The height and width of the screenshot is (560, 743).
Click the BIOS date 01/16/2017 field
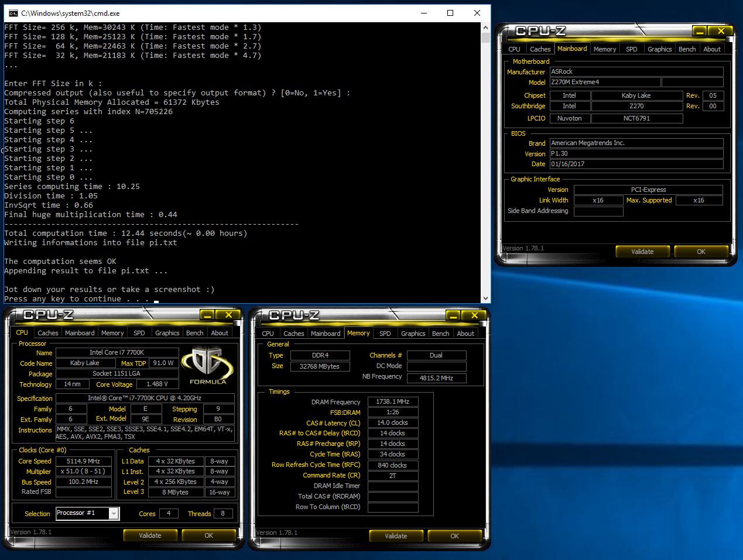[636, 164]
